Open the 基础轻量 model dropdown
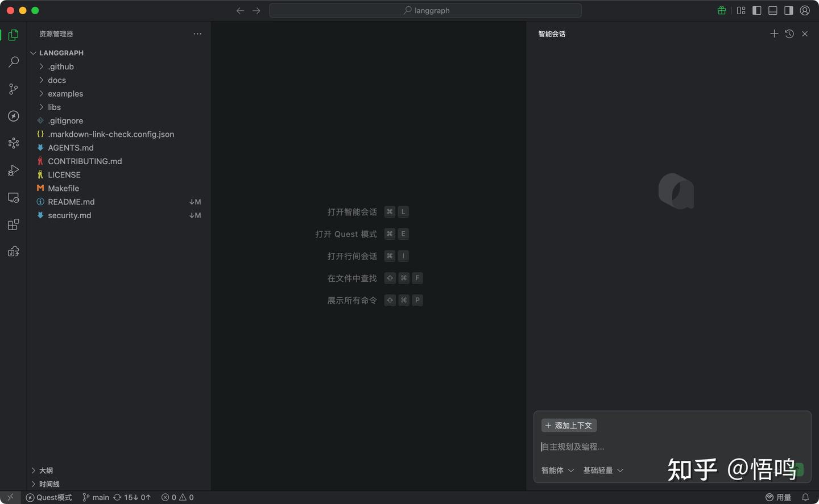Viewport: 819px width, 504px height. [x=603, y=470]
